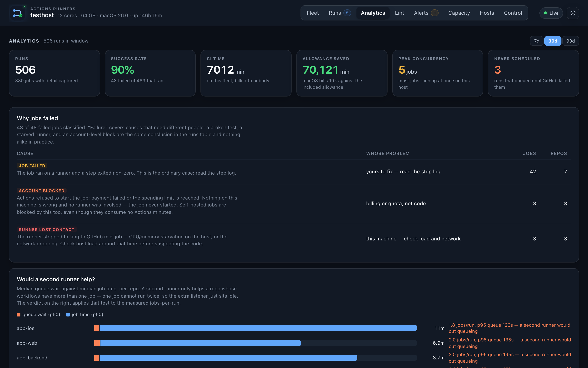Open the Capacity tab
This screenshot has width=588, height=368.
459,13
